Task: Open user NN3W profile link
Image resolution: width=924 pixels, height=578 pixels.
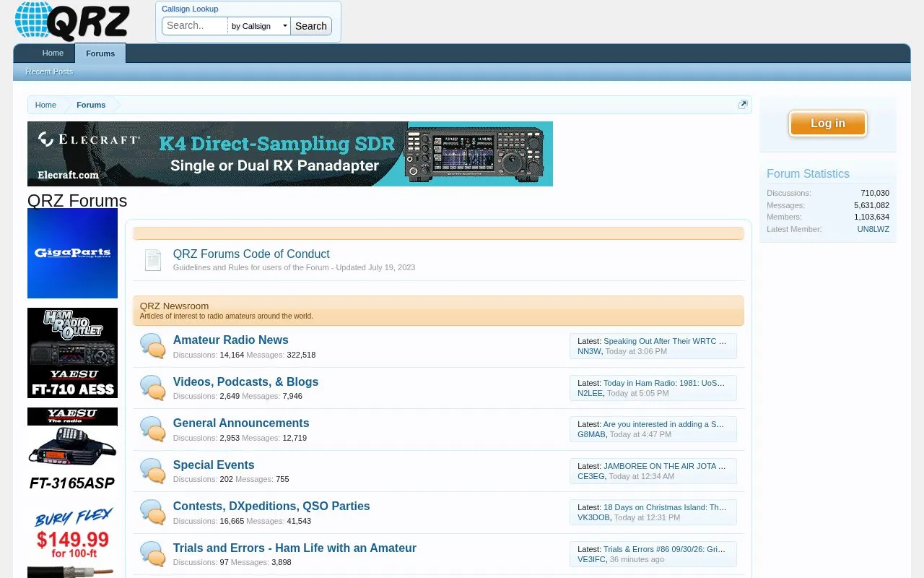Action: pyautogui.click(x=589, y=351)
